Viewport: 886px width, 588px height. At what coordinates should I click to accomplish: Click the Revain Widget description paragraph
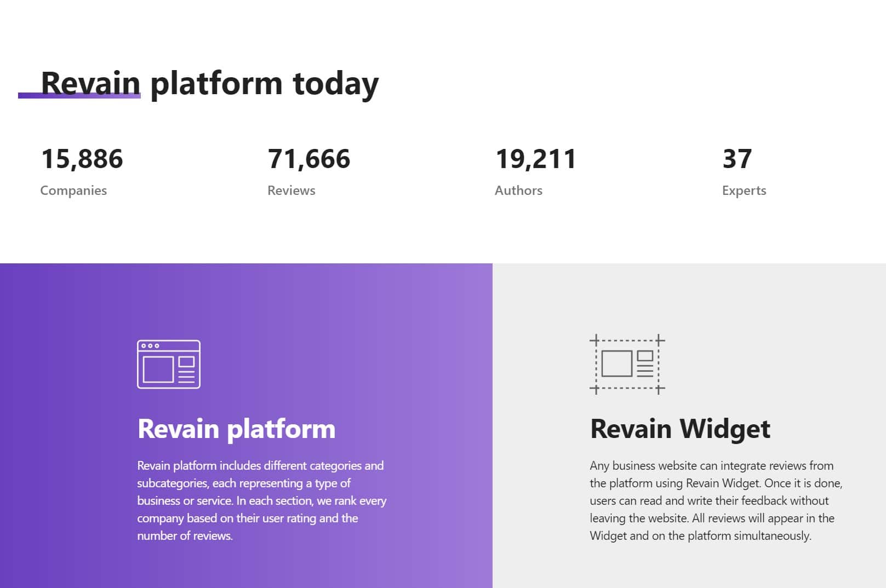coord(716,500)
